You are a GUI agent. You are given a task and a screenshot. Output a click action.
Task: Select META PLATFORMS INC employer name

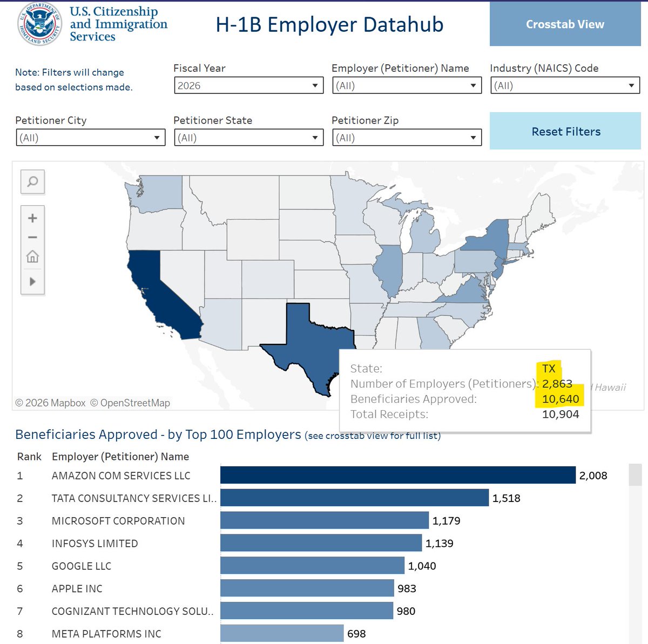coord(106,634)
